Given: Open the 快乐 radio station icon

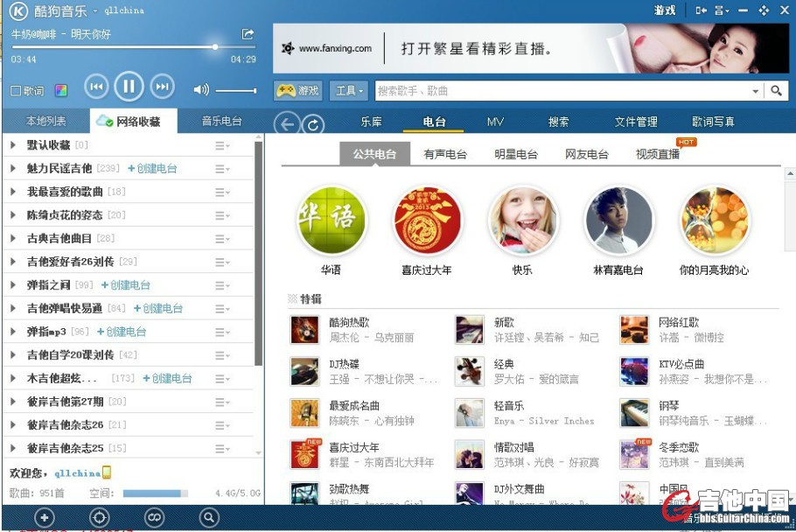Looking at the screenshot, I should point(523,220).
